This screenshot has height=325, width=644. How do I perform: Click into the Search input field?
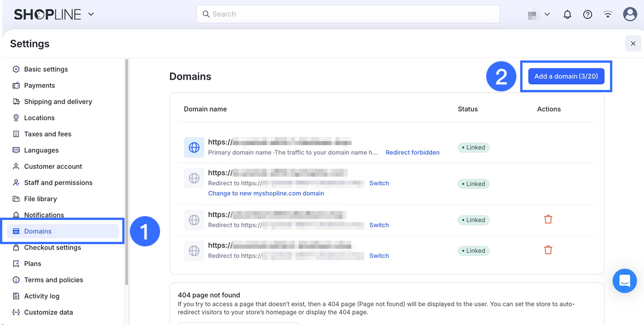(x=348, y=14)
